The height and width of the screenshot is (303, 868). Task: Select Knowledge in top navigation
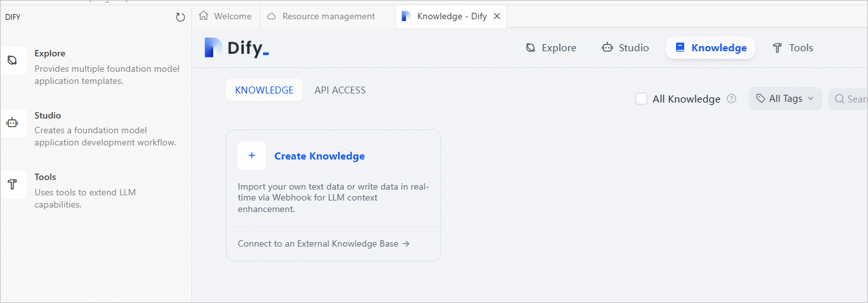tap(711, 47)
